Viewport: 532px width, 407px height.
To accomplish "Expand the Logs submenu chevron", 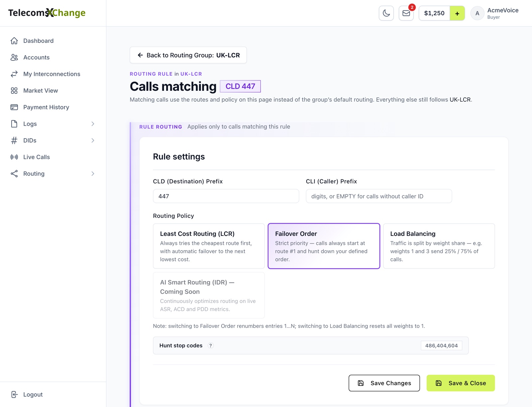I will click(93, 124).
